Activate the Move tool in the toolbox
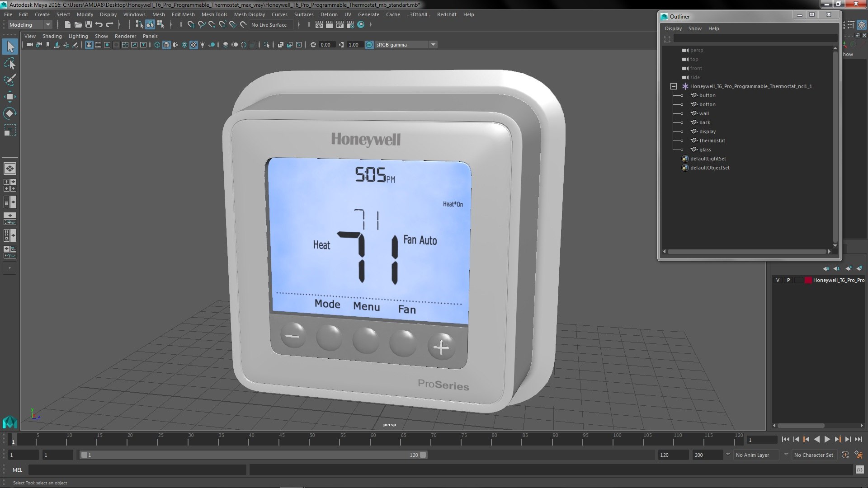 (10, 97)
